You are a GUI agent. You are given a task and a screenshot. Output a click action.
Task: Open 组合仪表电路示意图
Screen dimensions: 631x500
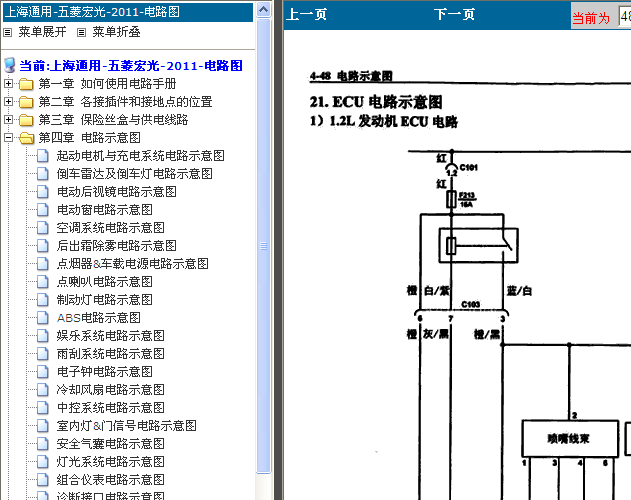(110, 479)
